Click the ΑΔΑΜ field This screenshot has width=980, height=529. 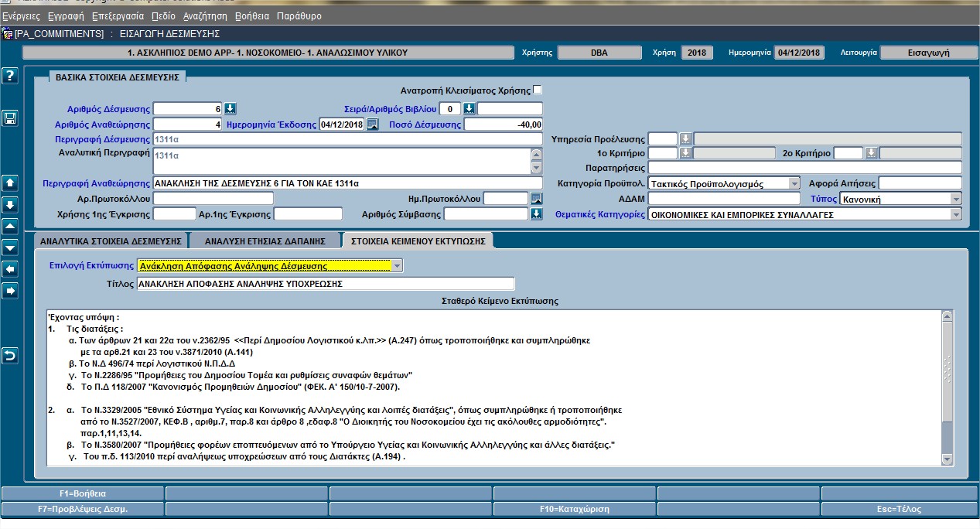click(x=725, y=199)
